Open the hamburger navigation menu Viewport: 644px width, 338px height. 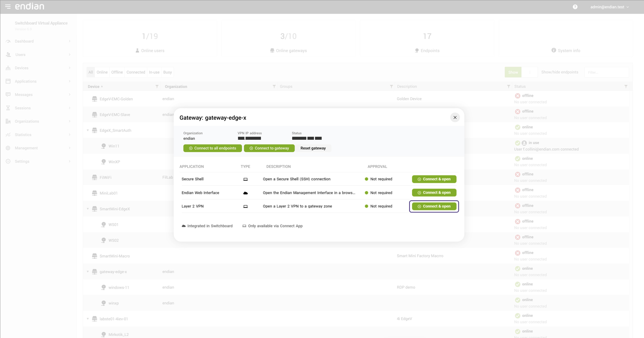pos(8,7)
